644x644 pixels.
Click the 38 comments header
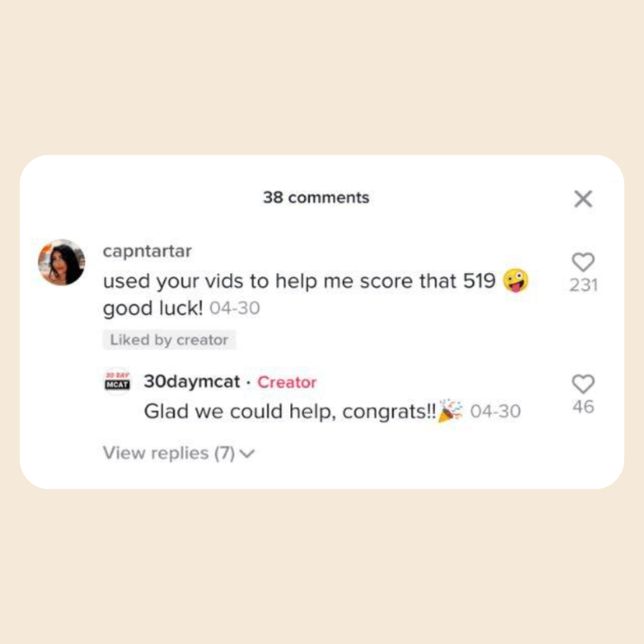pyautogui.click(x=316, y=197)
